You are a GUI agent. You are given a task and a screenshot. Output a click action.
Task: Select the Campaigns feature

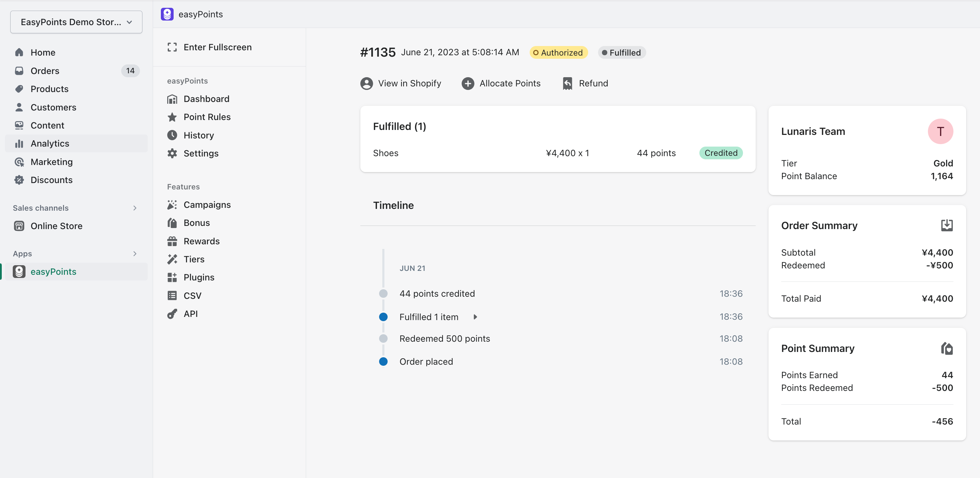click(x=207, y=204)
